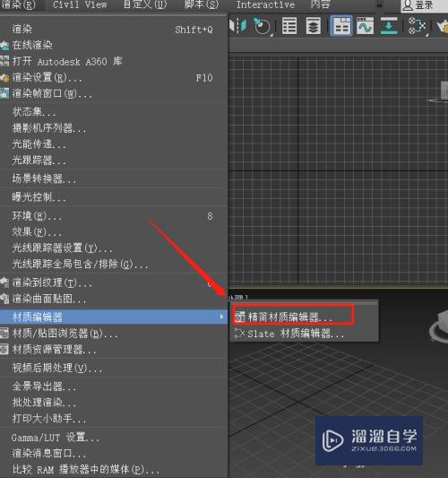Choose 精简材质编辑器... in submenu

click(x=304, y=317)
